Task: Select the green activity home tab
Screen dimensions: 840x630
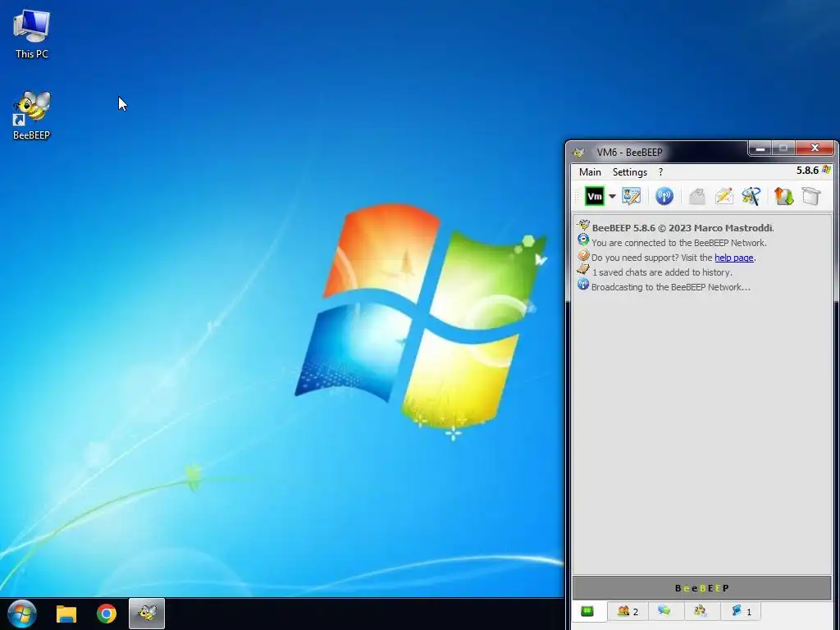Action: [587, 611]
